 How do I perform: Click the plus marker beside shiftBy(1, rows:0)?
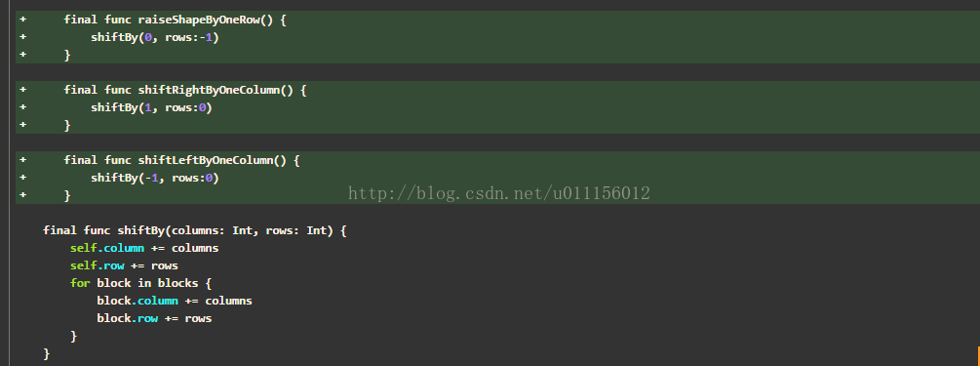[x=23, y=107]
